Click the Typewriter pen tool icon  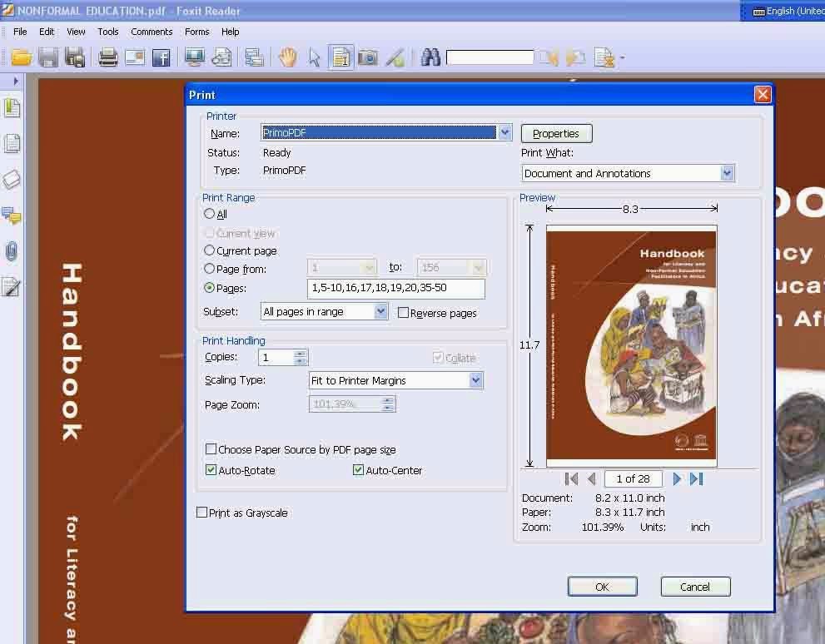pos(395,57)
